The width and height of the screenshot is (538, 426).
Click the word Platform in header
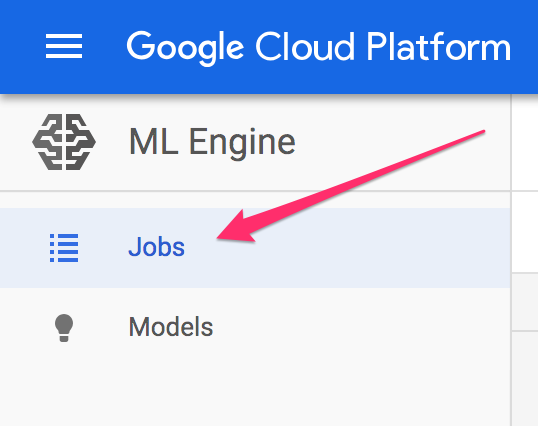[x=439, y=46]
